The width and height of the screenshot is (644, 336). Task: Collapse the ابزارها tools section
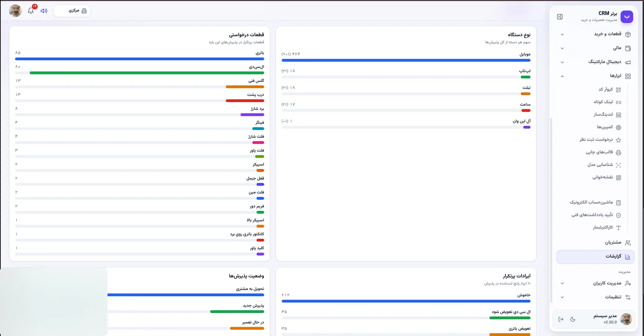coord(596,76)
